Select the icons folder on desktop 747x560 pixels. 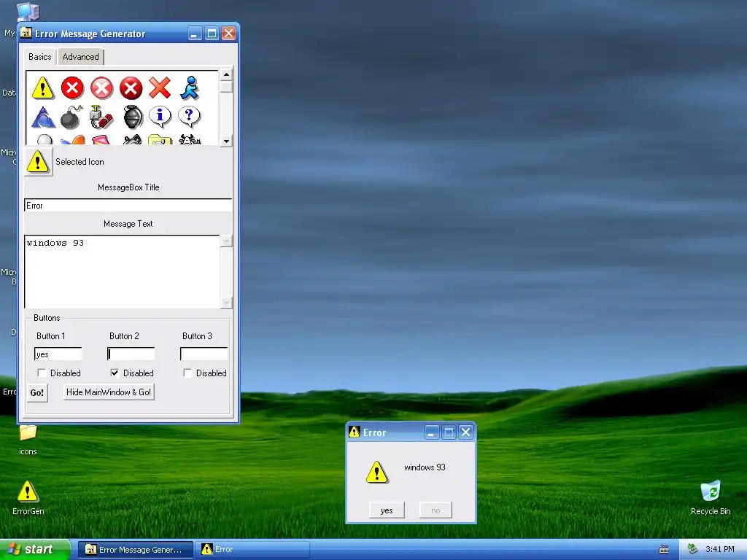pos(28,440)
